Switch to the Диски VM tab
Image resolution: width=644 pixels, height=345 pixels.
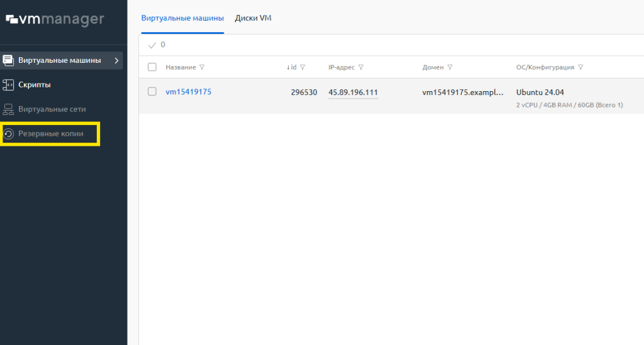[x=253, y=18]
